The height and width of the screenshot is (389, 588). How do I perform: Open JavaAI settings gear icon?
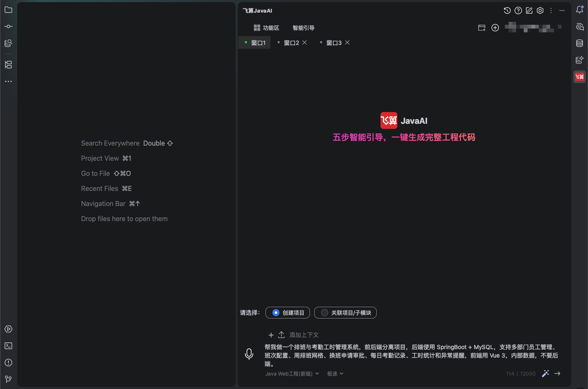tap(540, 11)
